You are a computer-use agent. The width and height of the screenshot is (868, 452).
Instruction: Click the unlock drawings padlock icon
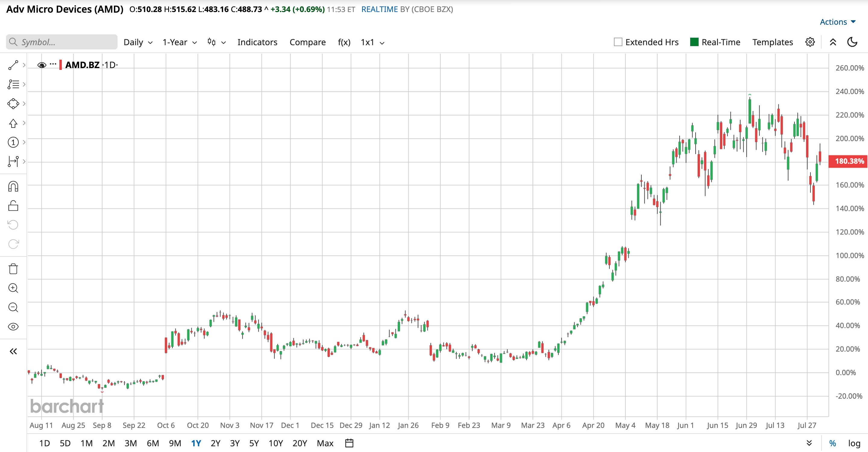13,206
